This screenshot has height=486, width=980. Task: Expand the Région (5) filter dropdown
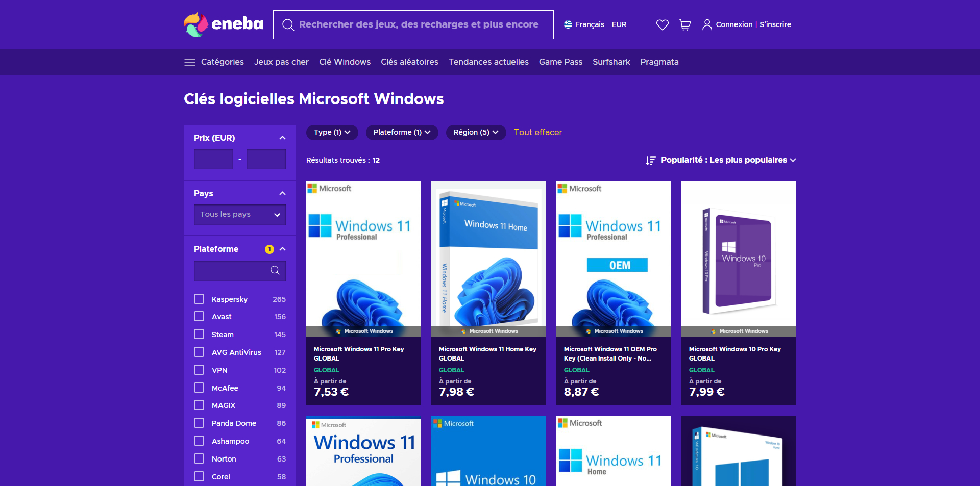(476, 132)
